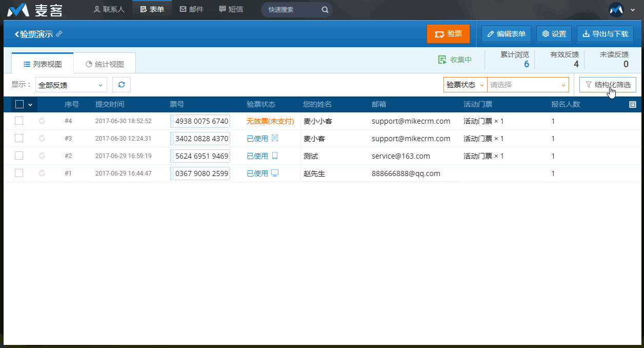This screenshot has width=644, height=348.
Task: Select the checkbox for row #1
Action: tap(19, 173)
